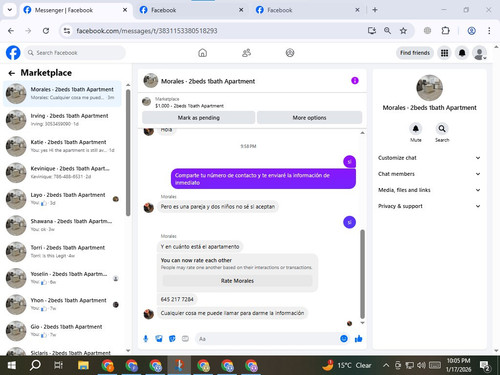
Task: Choose a GIF icon
Action: 185,339
